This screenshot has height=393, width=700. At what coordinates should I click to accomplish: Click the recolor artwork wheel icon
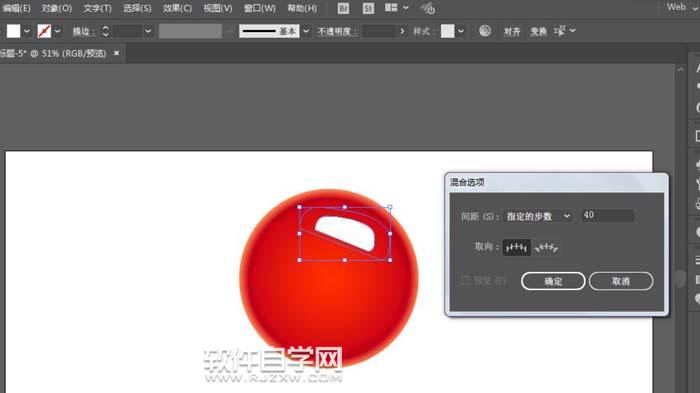485,30
